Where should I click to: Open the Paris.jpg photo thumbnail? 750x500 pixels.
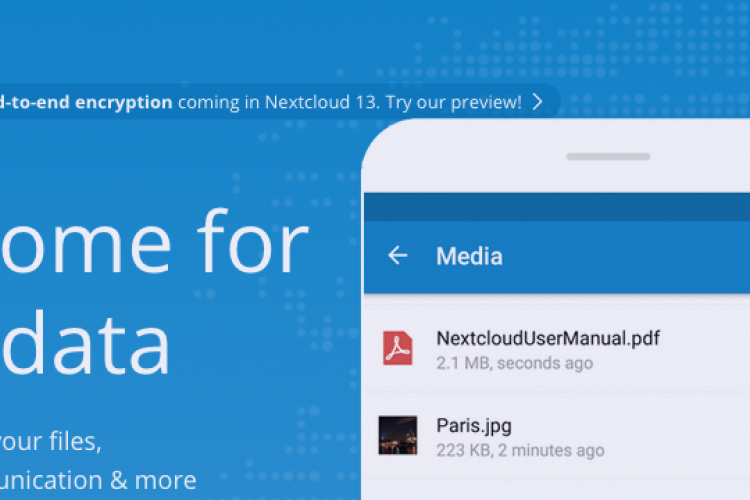point(397,435)
